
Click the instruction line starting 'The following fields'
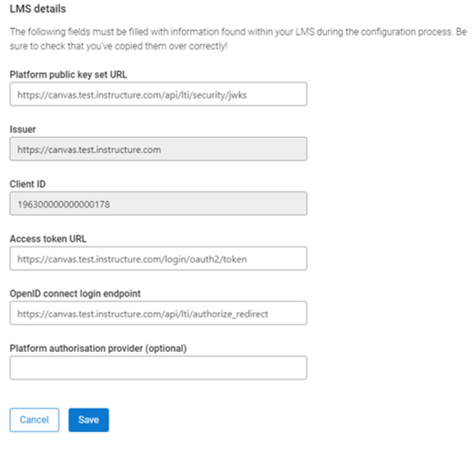(238, 32)
